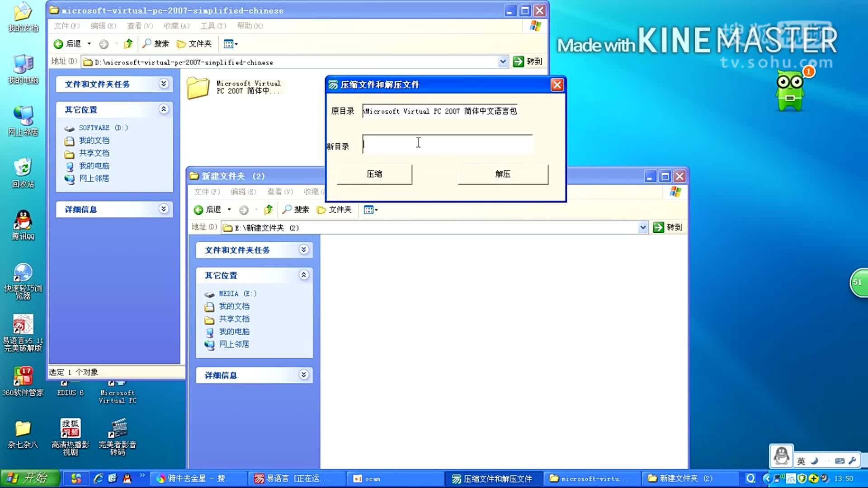Screen dimensions: 868x488
Task: Toggle 文件夹 pane in 新建文件夹 (2) window
Action: 334,210
